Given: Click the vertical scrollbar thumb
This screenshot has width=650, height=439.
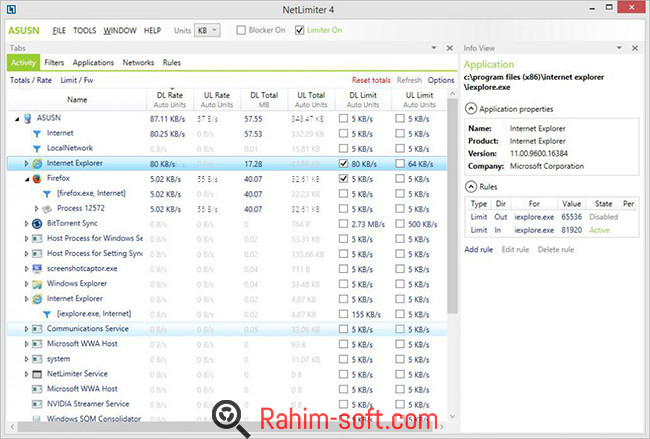Looking at the screenshot, I should (x=452, y=207).
